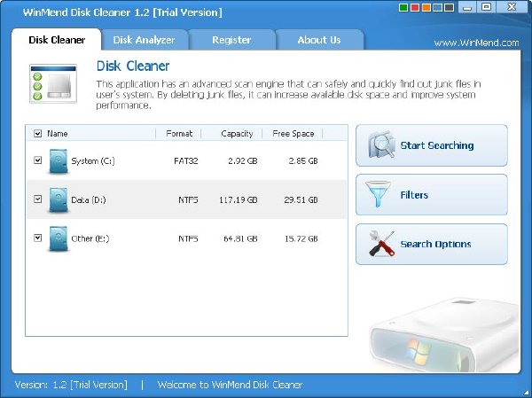Close the WinMend Disk Cleaner window
The image size is (532, 398).
512,7
